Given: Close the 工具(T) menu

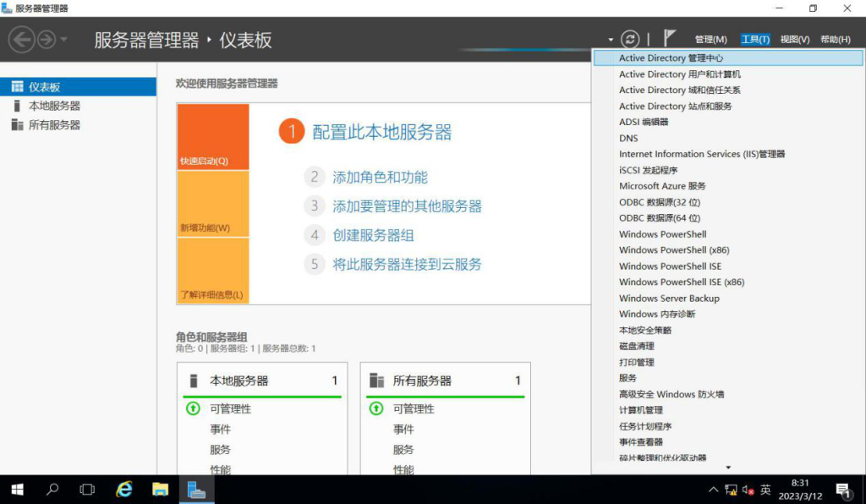Looking at the screenshot, I should [754, 39].
